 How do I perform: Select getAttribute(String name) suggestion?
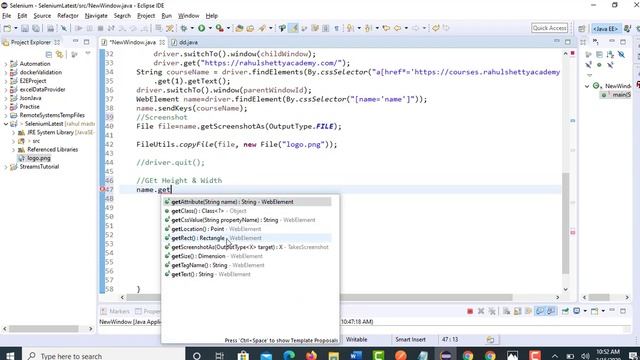248,202
